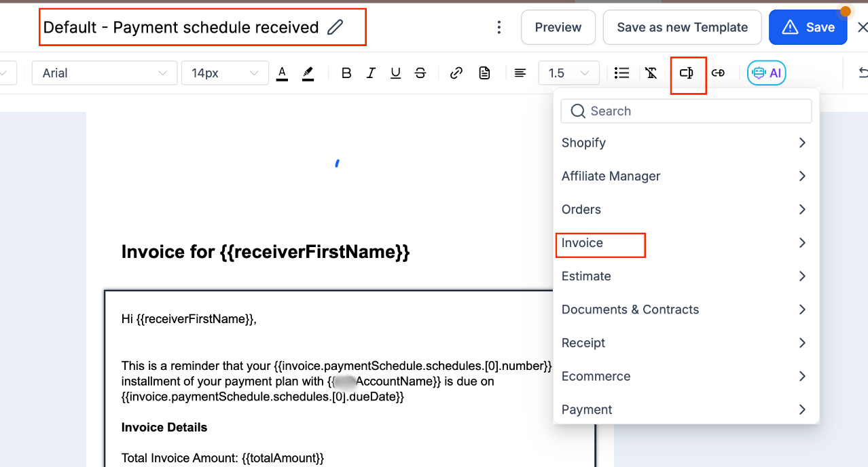Toggle strikethrough formatting
868x467 pixels.
(420, 73)
